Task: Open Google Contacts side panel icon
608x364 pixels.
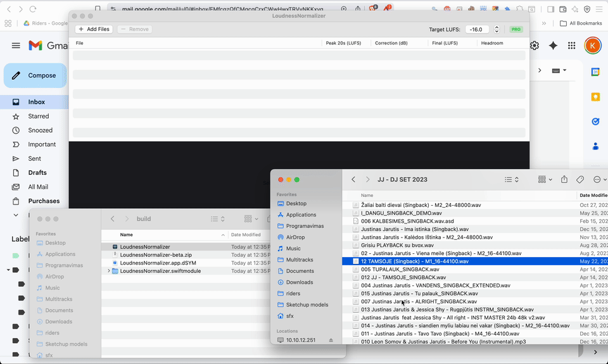Action: (595, 146)
